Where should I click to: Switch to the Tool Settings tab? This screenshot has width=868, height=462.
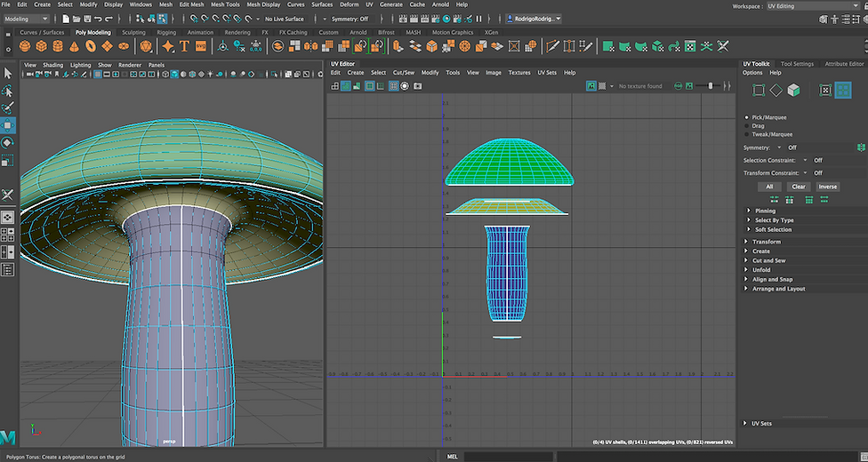(x=797, y=64)
